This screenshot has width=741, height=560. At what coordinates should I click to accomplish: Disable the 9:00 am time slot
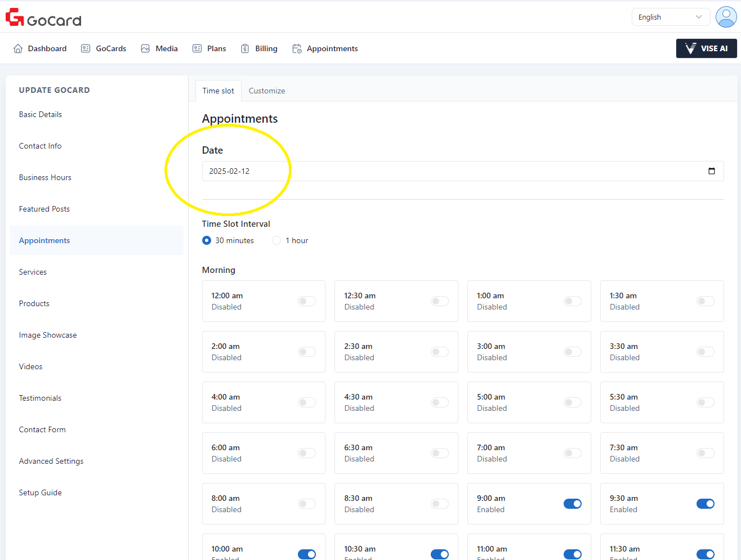click(573, 504)
